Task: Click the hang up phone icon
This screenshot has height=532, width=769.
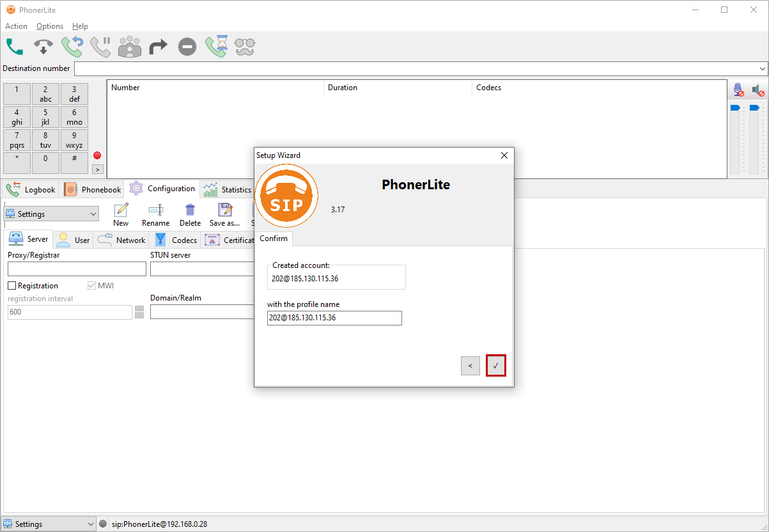Action: click(x=43, y=47)
